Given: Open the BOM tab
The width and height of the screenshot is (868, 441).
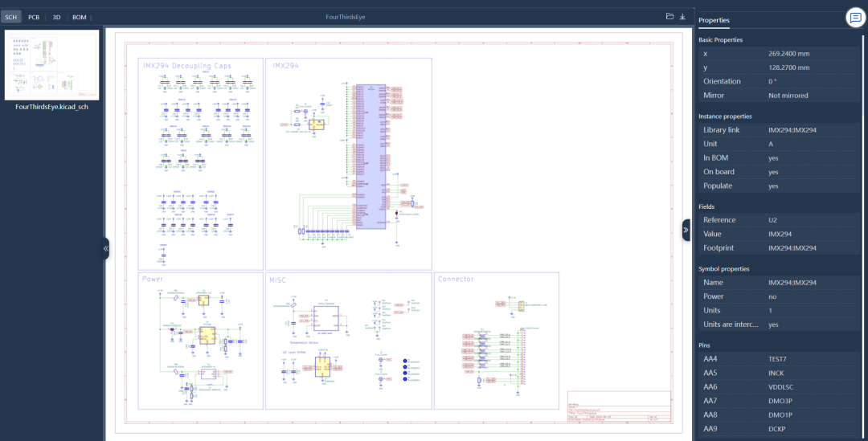Looking at the screenshot, I should pos(79,17).
